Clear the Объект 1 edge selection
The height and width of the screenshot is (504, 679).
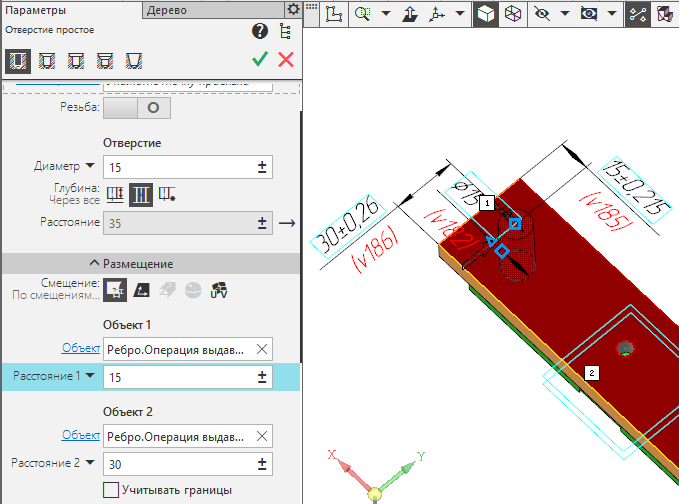pos(262,349)
